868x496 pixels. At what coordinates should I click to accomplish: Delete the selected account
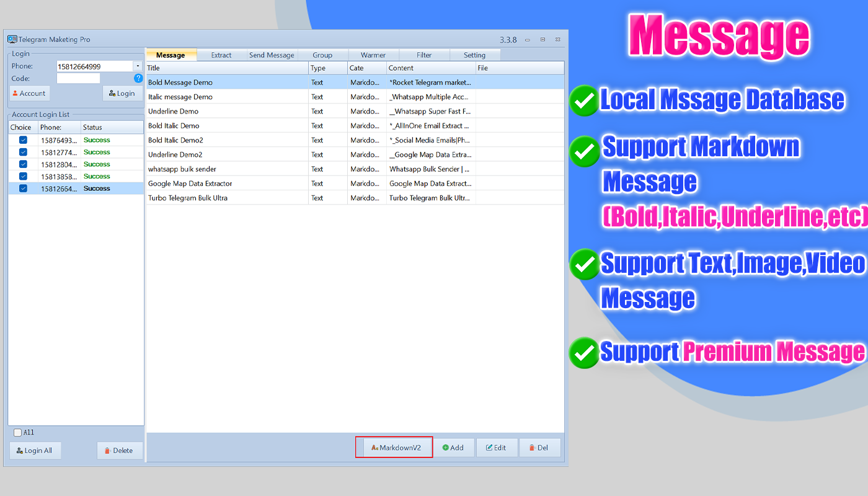119,451
